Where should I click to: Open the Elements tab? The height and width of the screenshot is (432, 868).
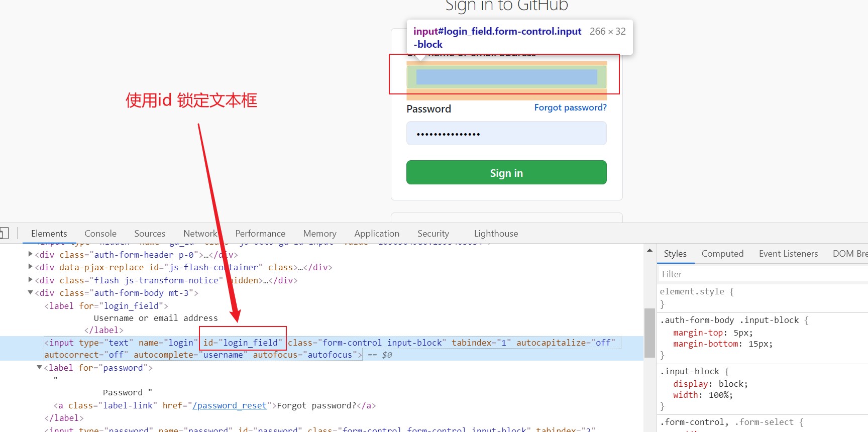click(49, 234)
